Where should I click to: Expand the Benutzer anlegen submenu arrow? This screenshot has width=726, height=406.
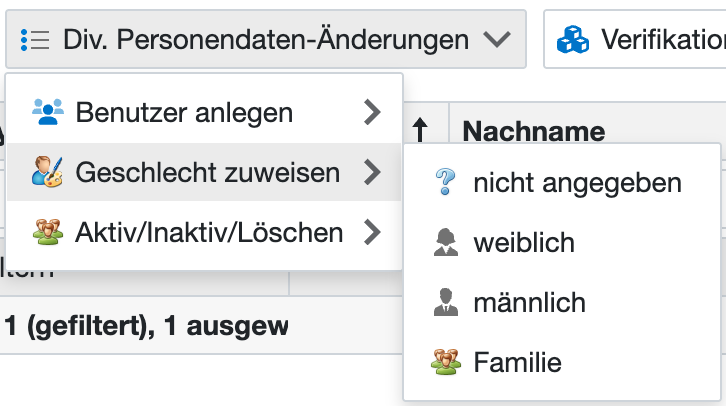pos(373,112)
